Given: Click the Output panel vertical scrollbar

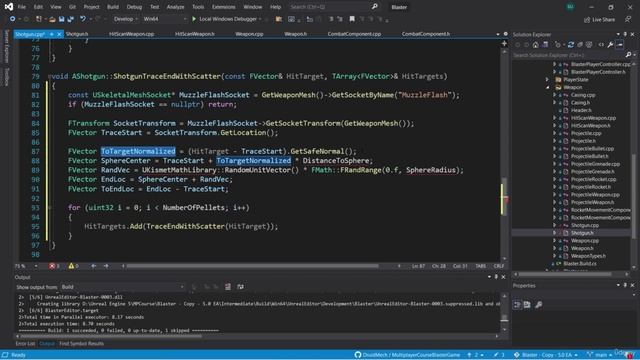Looking at the screenshot, I should [504, 313].
